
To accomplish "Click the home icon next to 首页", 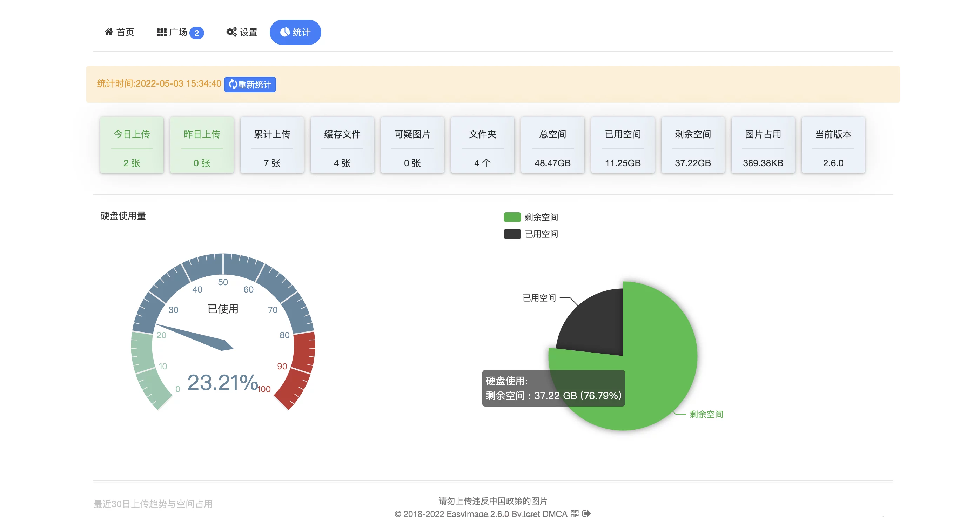I will (109, 32).
